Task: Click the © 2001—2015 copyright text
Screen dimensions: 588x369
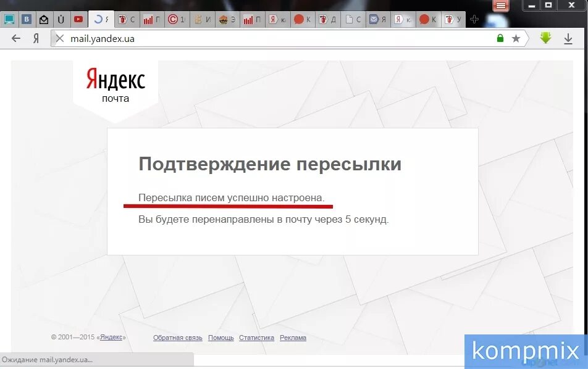Action: (x=73, y=337)
